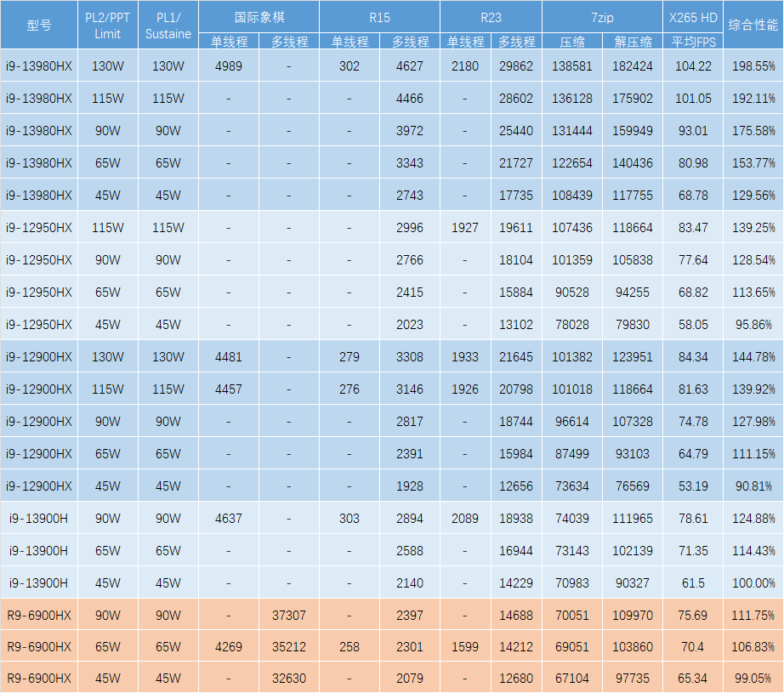The image size is (784, 693).
Task: Select the R23 group header
Action: coord(491,16)
